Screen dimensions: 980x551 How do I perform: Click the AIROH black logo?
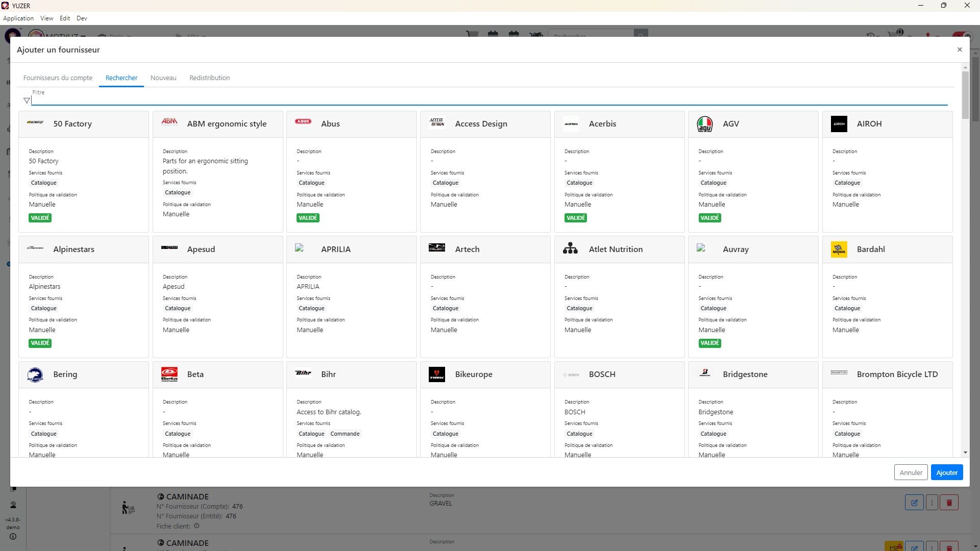[839, 124]
